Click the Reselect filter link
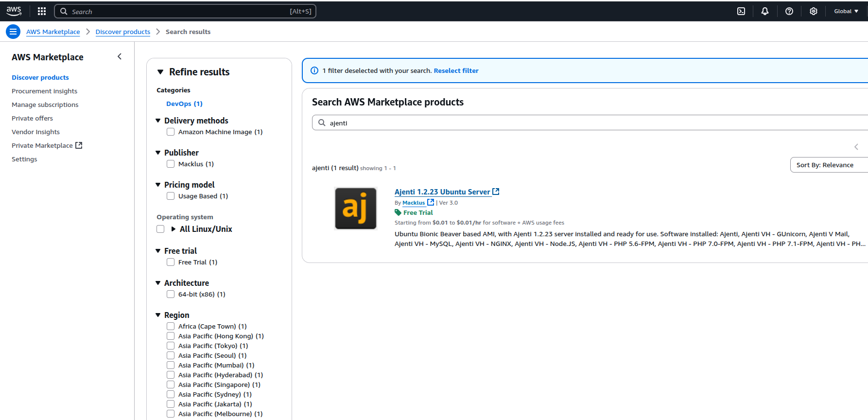 (456, 70)
